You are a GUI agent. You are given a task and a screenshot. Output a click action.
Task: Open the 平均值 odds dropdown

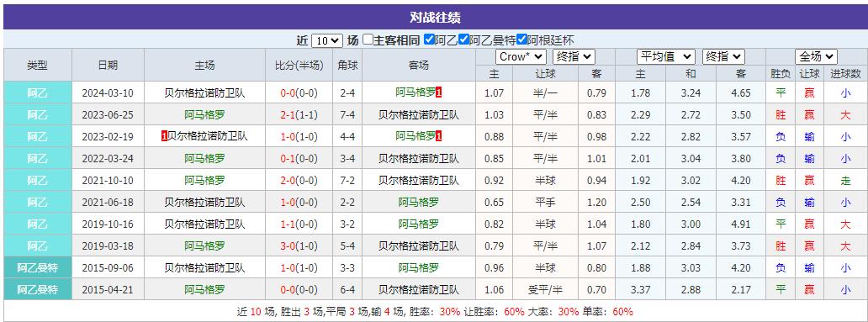click(x=666, y=56)
